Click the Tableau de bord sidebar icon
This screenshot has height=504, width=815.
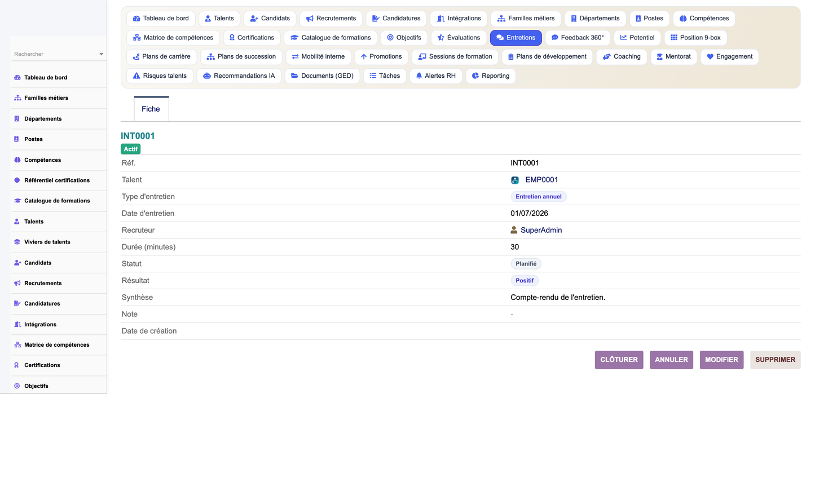click(x=17, y=78)
